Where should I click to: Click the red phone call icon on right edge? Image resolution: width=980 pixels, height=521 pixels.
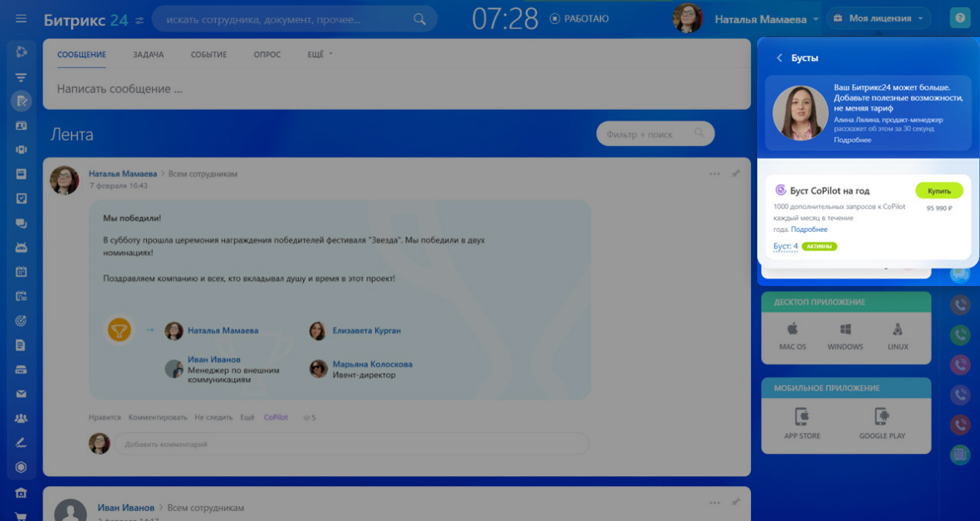(960, 424)
